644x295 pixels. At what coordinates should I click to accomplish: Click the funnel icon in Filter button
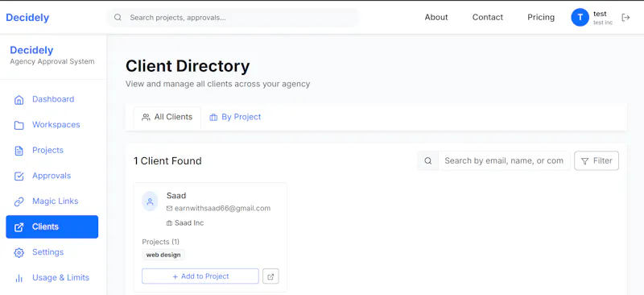585,161
